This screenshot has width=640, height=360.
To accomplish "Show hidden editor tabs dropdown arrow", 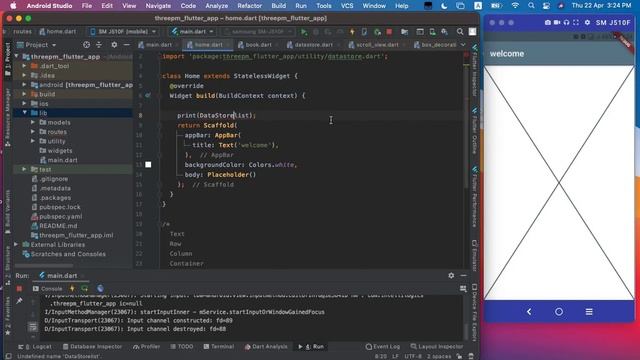I will pos(463,45).
